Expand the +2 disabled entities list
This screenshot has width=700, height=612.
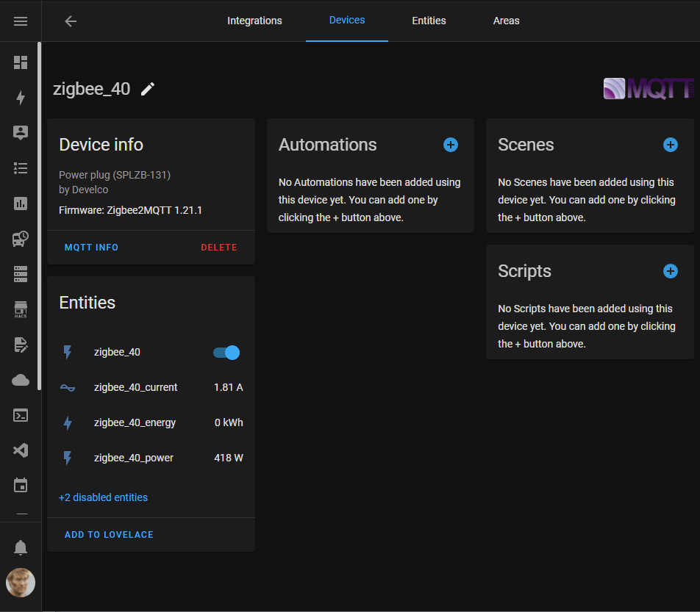tap(103, 497)
